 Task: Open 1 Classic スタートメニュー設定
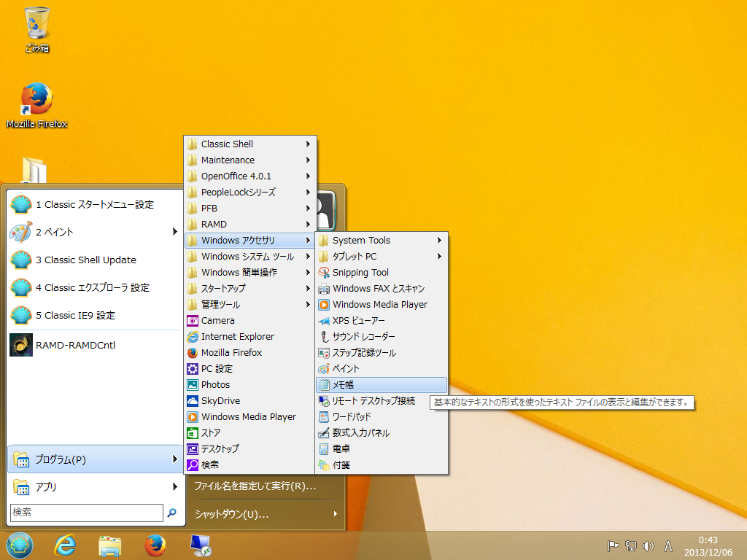tap(95, 205)
